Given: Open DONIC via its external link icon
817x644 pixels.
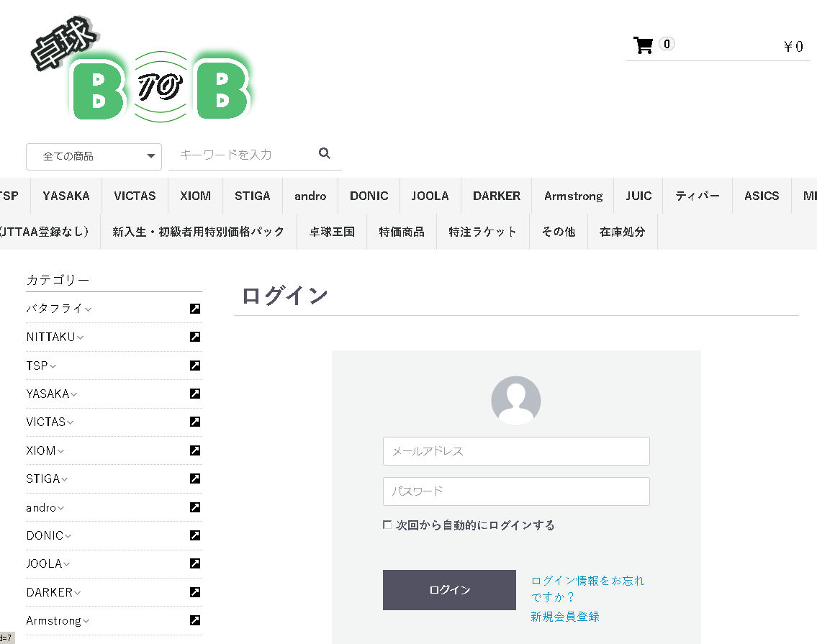Looking at the screenshot, I should point(194,535).
